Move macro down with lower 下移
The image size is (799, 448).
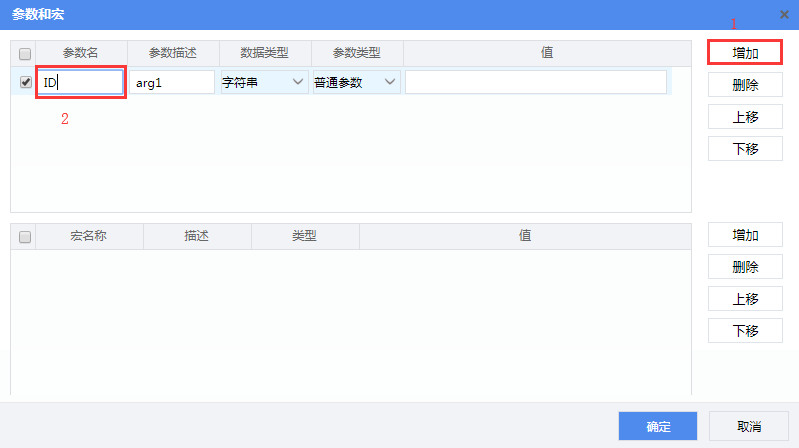click(x=745, y=331)
